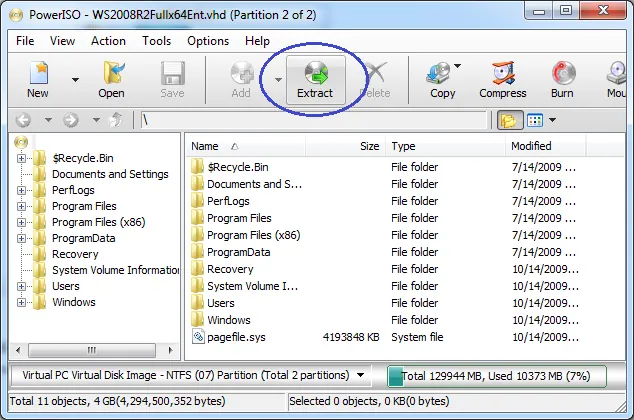Open the View menu
The image size is (634, 420).
click(x=62, y=41)
